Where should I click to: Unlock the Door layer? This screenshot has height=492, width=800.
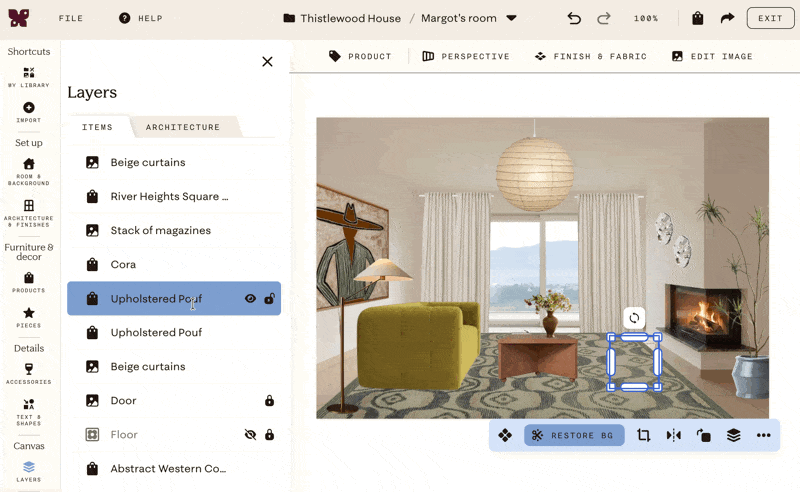point(269,401)
